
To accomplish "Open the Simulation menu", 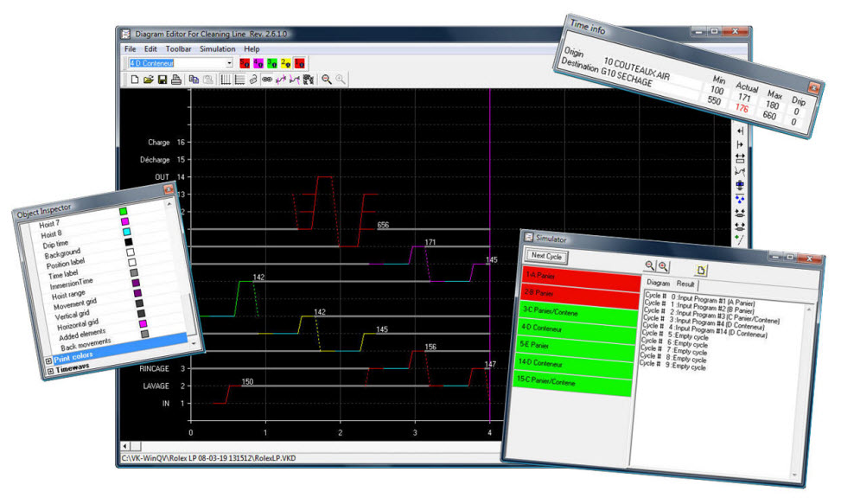I will click(x=217, y=49).
